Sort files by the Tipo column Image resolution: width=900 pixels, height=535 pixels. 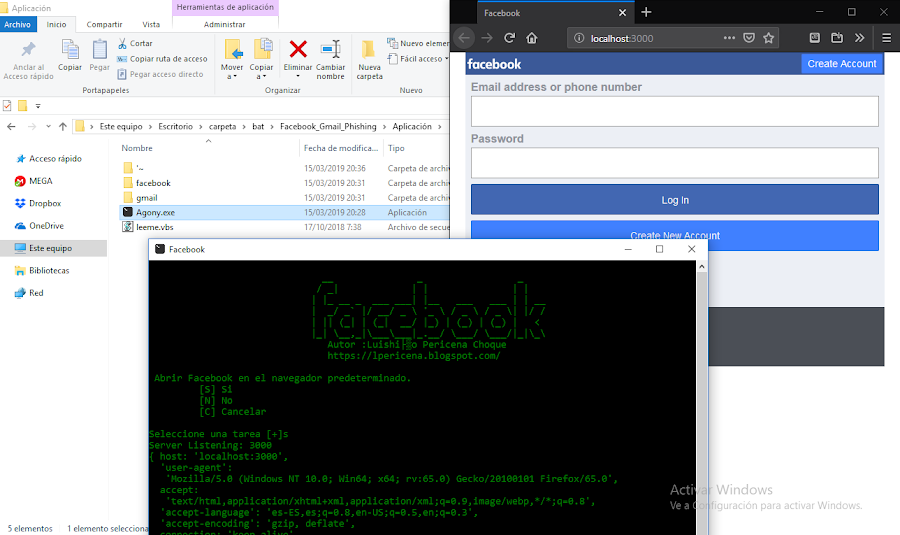coord(396,148)
